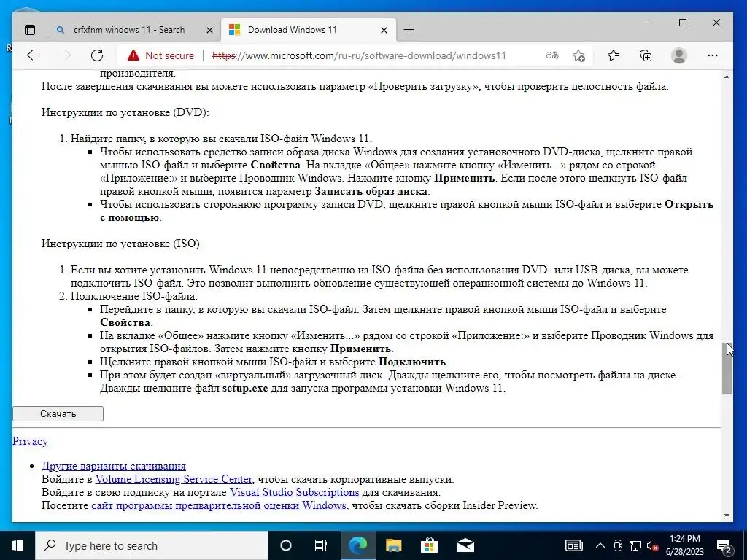Open the clock showing 1:24 PM

tap(684, 545)
